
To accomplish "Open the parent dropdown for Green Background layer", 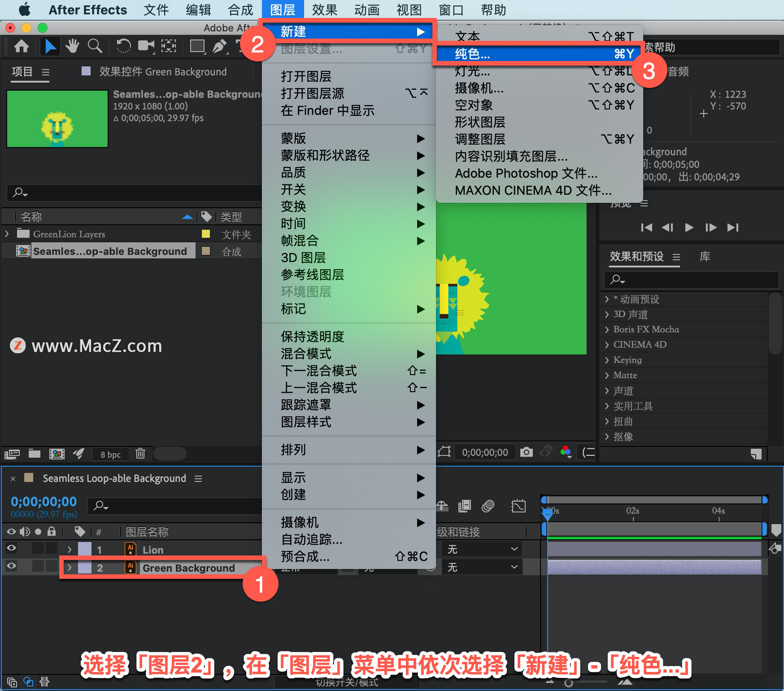I will (x=483, y=567).
